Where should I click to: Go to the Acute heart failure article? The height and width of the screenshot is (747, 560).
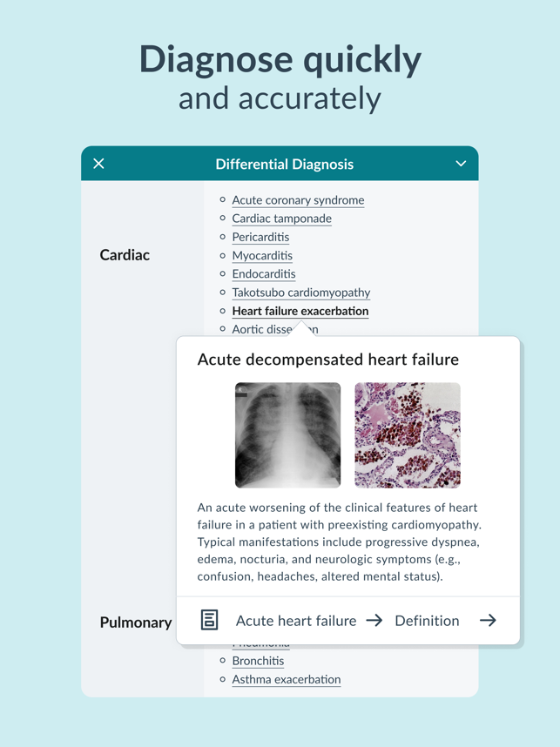[x=296, y=621]
